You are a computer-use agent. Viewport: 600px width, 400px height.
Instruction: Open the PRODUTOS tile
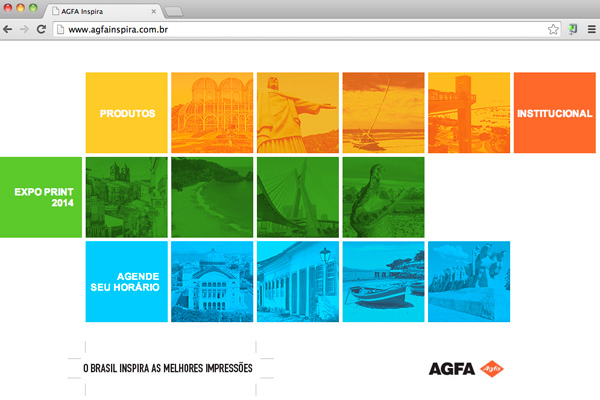point(127,113)
